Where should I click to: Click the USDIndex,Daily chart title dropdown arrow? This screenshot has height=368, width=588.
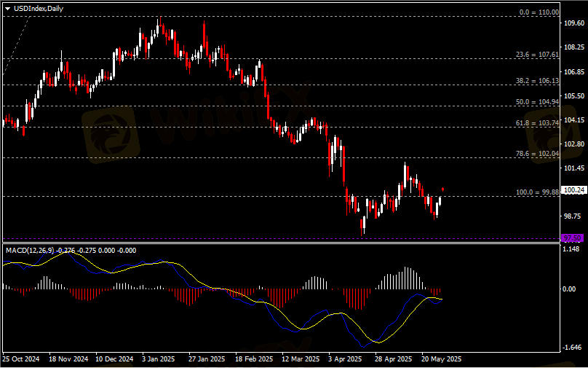point(8,9)
